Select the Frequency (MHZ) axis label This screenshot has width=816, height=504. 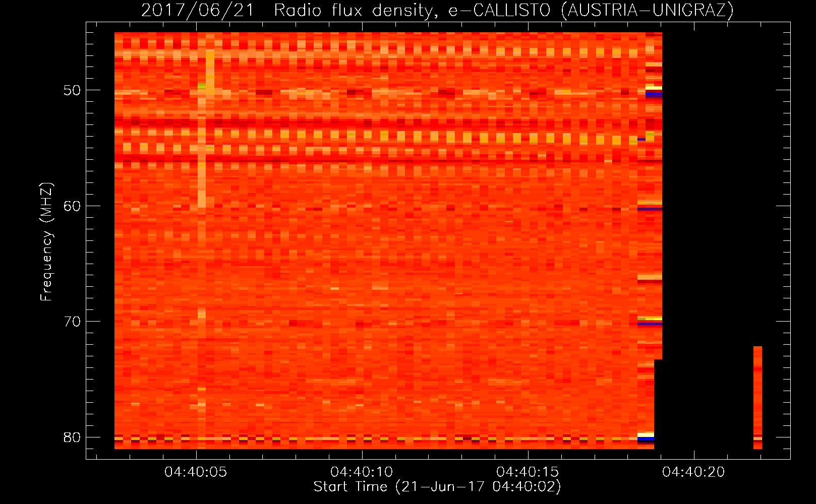click(46, 242)
